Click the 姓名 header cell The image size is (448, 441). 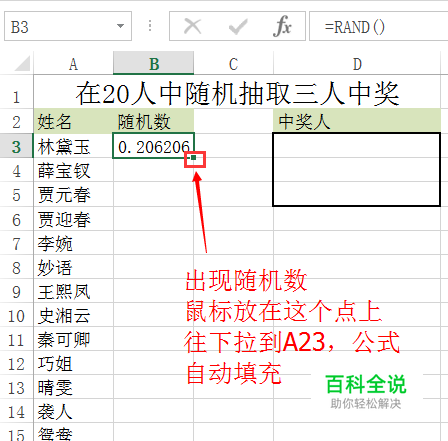pos(73,121)
